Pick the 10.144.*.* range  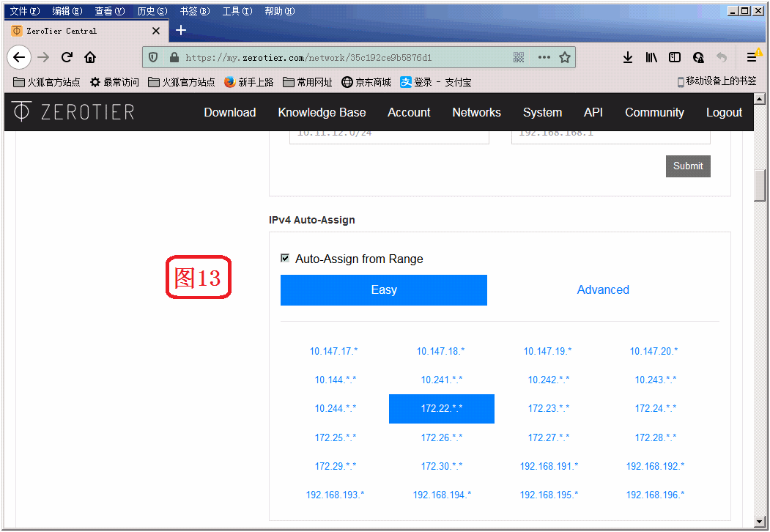pyautogui.click(x=336, y=380)
